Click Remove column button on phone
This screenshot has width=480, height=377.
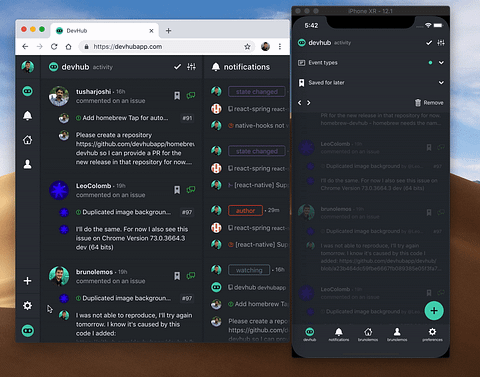tap(429, 103)
